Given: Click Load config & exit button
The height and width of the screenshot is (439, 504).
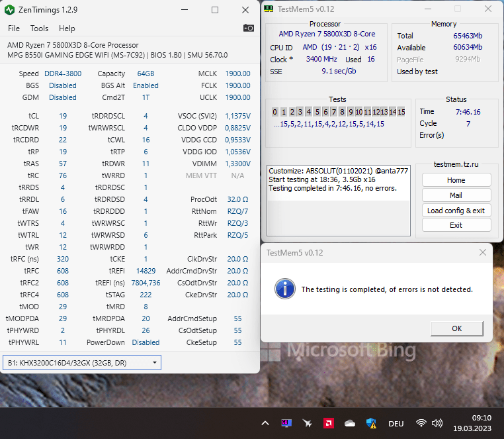Looking at the screenshot, I should point(456,211).
